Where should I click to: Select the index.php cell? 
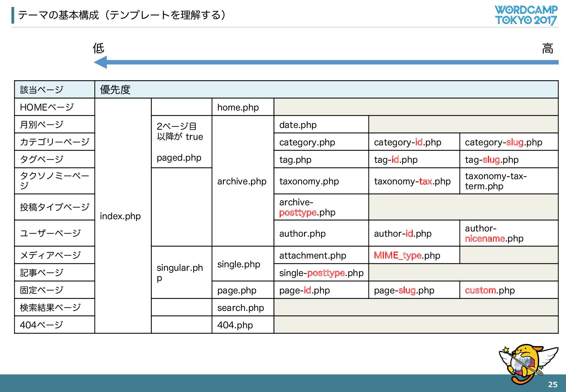pos(123,216)
